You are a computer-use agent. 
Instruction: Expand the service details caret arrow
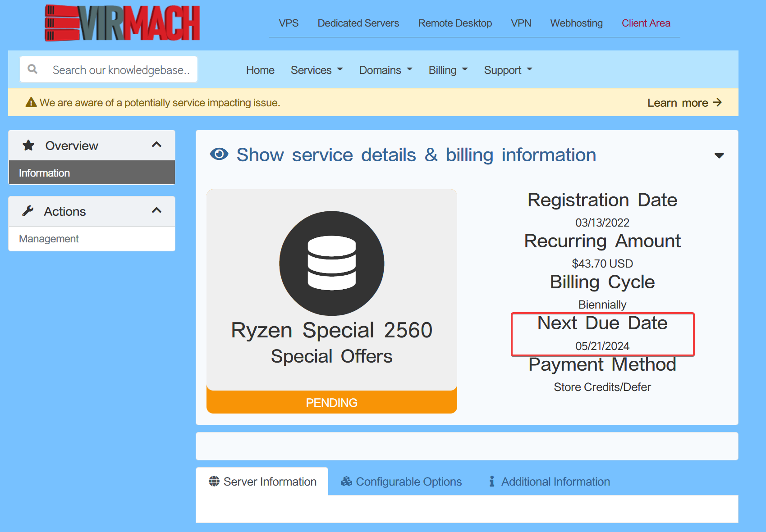[719, 155]
